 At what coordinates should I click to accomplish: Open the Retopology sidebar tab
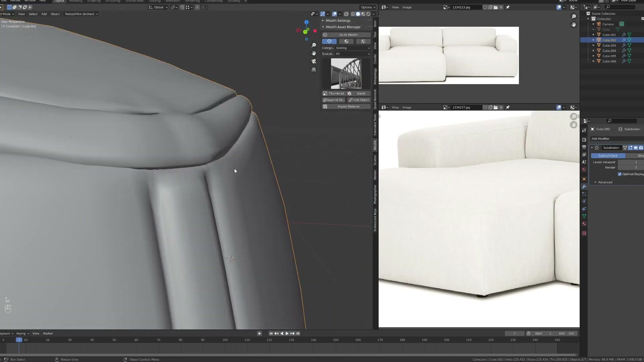[375, 76]
